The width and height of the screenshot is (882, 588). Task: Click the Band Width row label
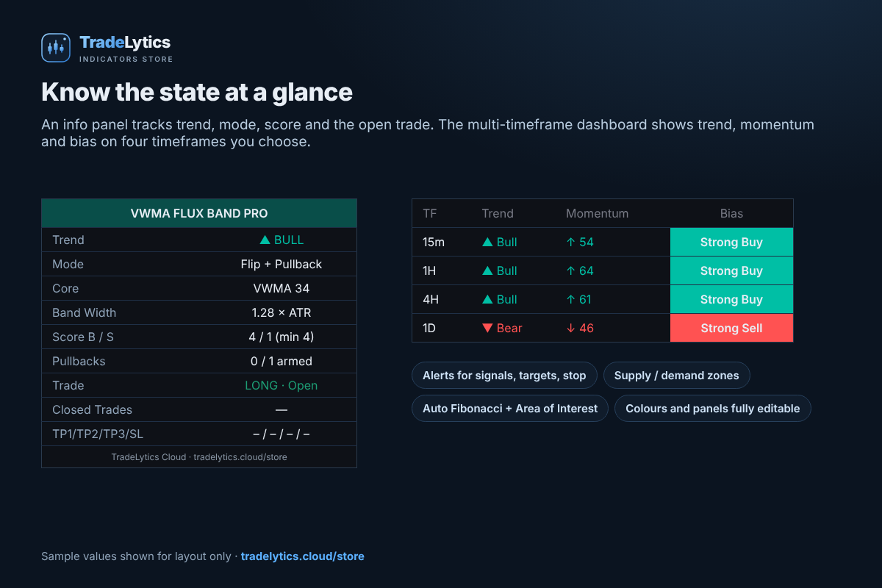click(x=85, y=312)
